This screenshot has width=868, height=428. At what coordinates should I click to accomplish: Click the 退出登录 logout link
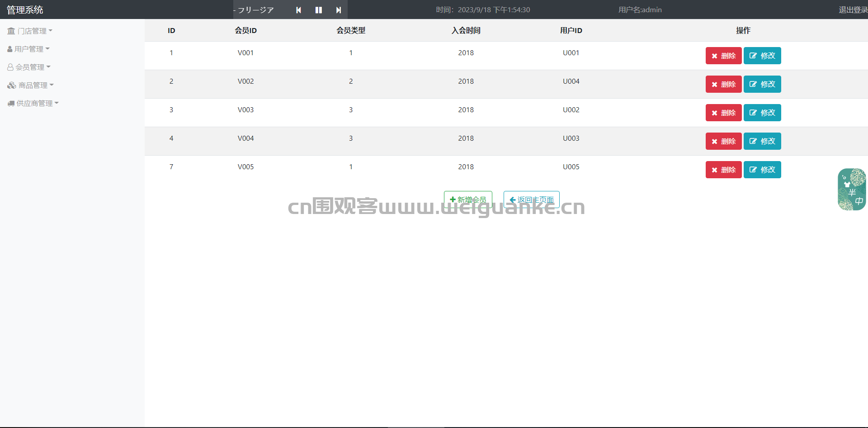click(x=853, y=10)
